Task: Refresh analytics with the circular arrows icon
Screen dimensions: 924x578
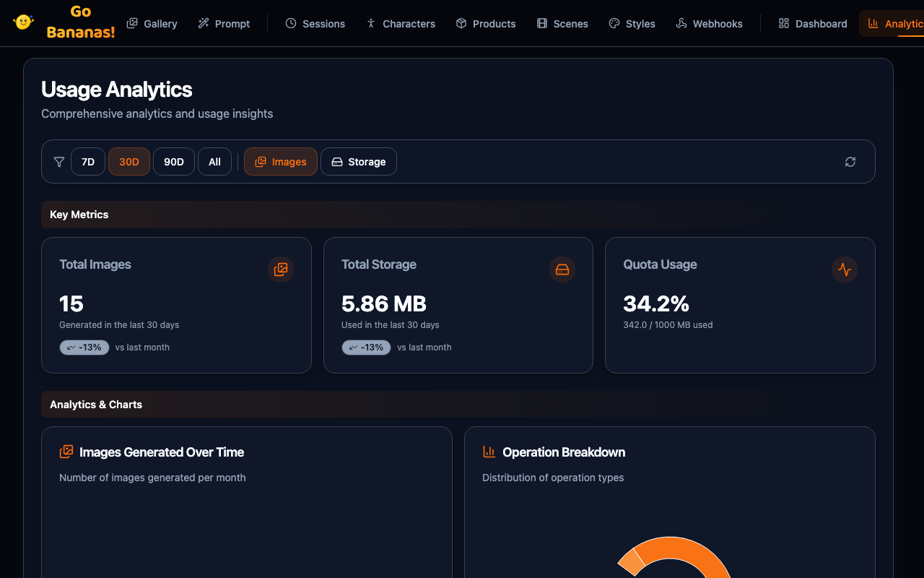Action: [850, 162]
